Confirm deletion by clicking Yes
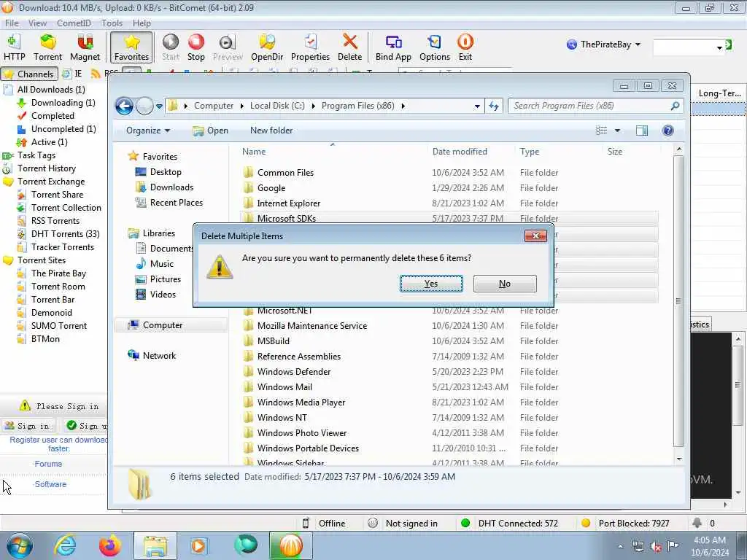 (431, 284)
